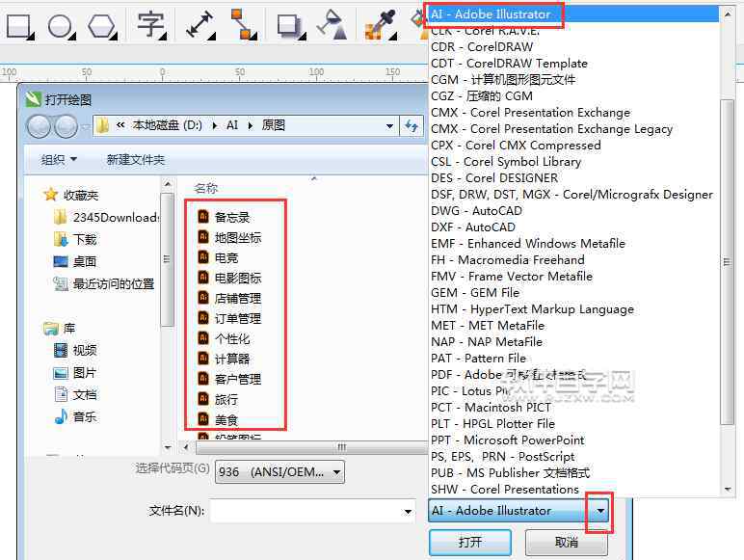The height and width of the screenshot is (560, 744).
Task: Choose AI - Adobe Illustrator in the list
Action: point(574,14)
